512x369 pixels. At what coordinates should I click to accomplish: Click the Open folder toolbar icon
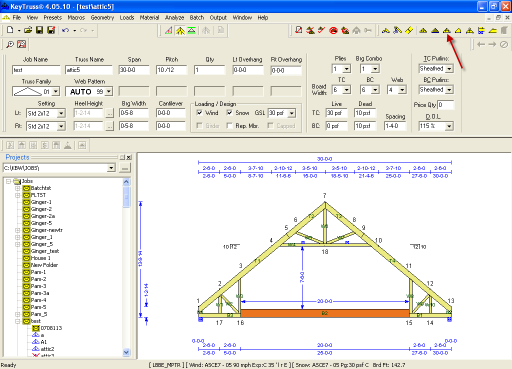point(28,30)
